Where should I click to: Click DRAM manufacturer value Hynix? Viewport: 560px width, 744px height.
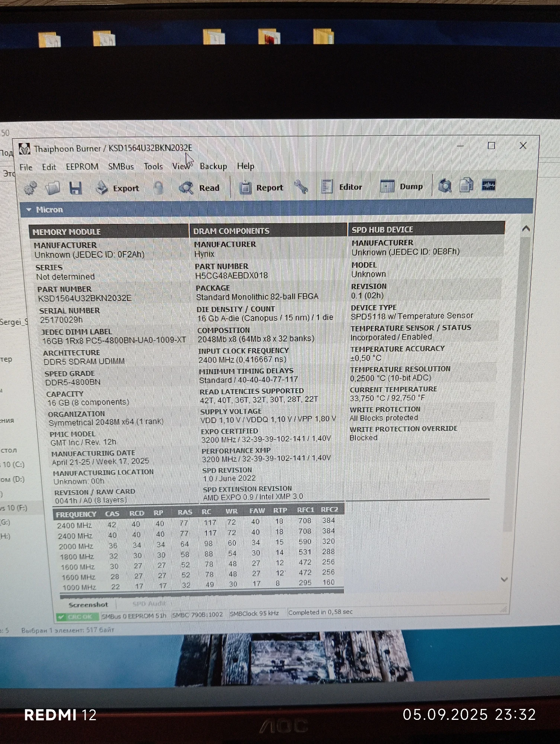tap(204, 254)
